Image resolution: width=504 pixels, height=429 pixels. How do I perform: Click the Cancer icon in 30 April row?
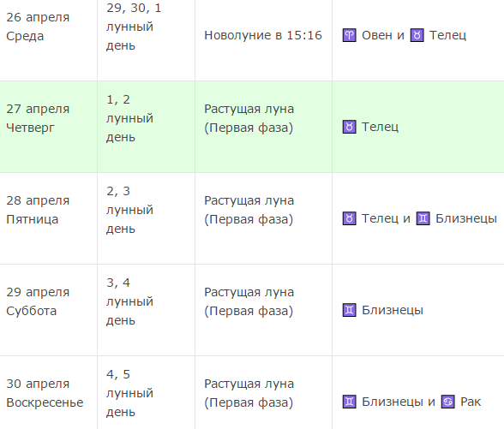tap(448, 402)
